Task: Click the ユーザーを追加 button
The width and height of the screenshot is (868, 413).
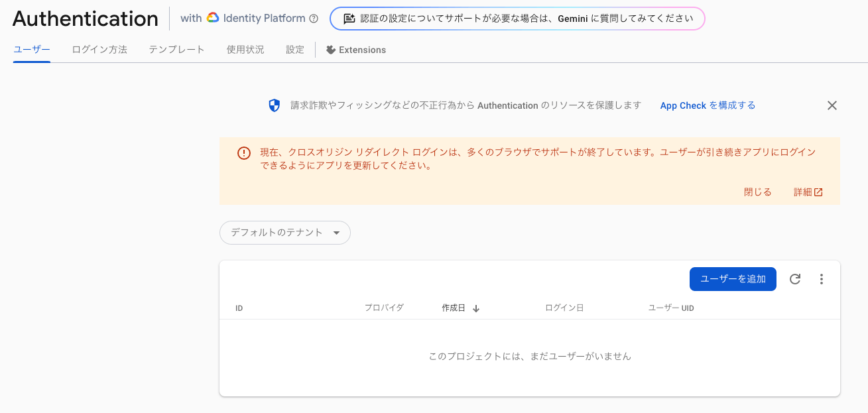Action: (x=733, y=279)
